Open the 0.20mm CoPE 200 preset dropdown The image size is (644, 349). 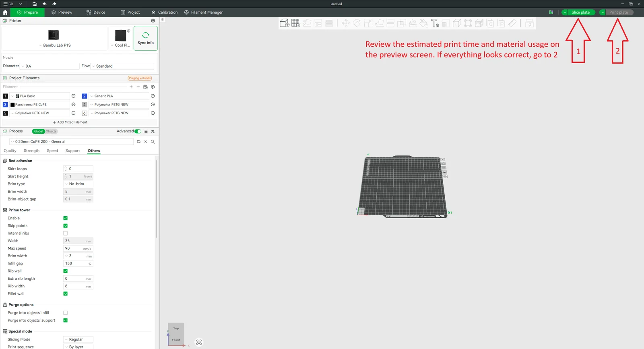(x=71, y=142)
